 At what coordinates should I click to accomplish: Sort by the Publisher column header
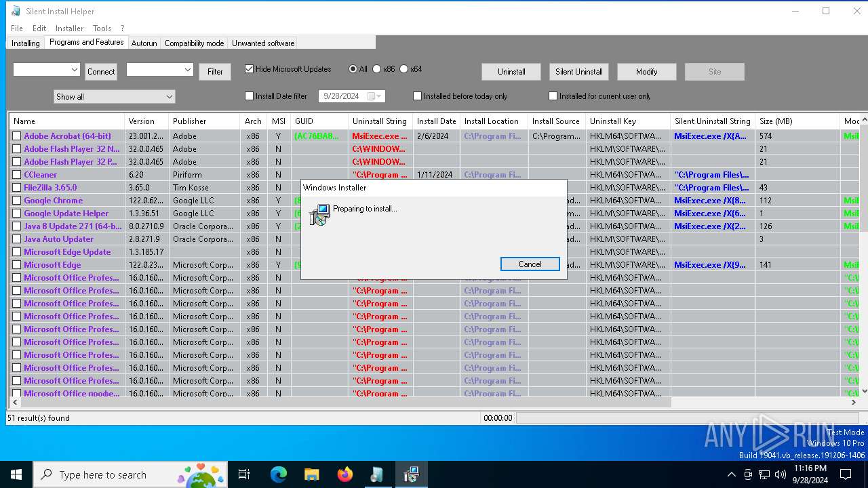[204, 121]
